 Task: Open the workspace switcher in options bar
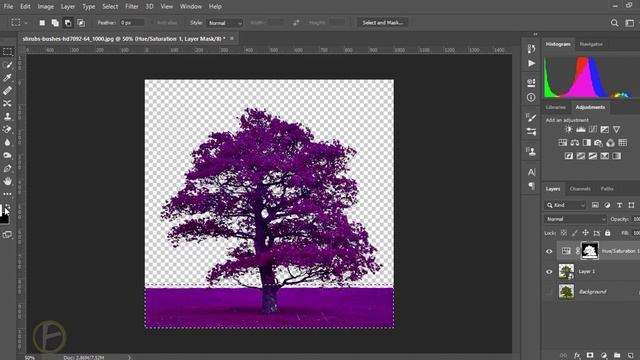pyautogui.click(x=630, y=23)
